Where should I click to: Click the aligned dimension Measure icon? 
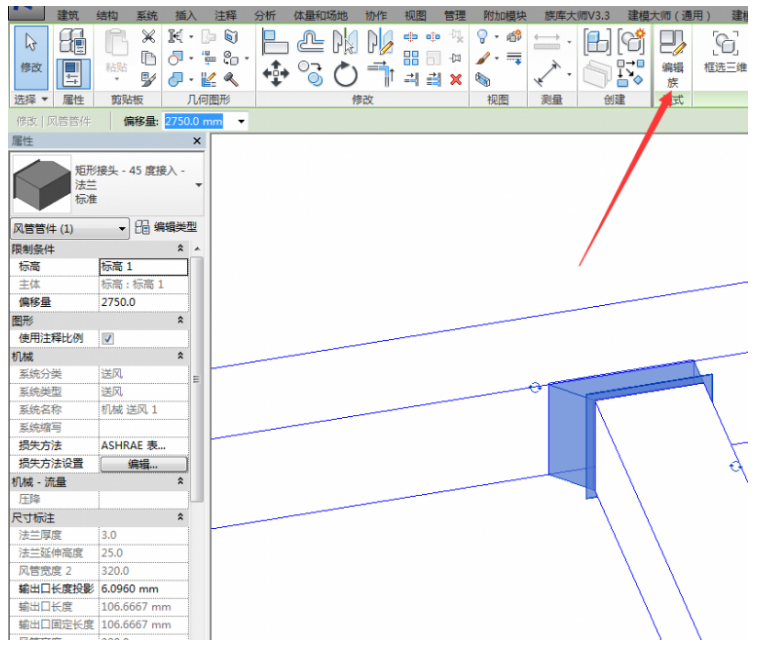547,73
